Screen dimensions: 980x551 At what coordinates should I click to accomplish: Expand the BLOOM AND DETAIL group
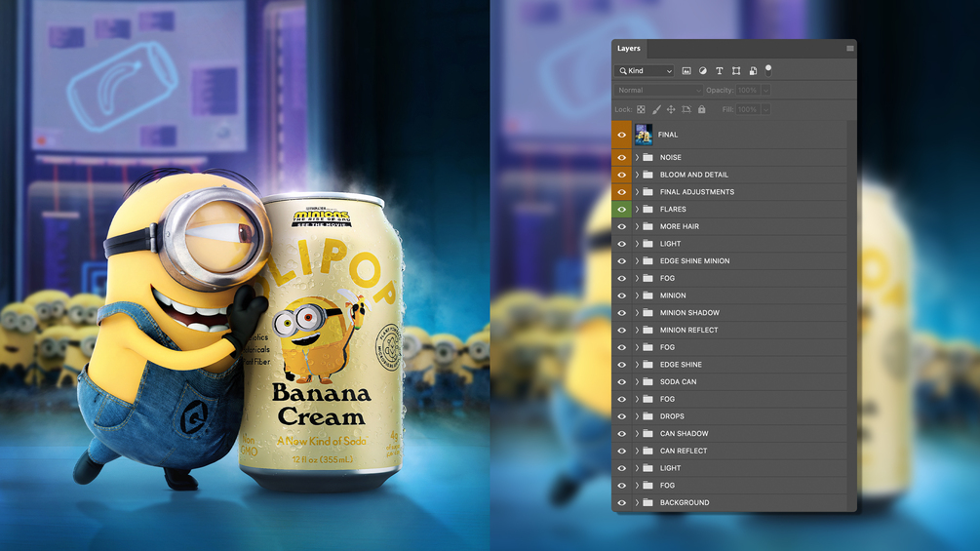[x=637, y=175]
